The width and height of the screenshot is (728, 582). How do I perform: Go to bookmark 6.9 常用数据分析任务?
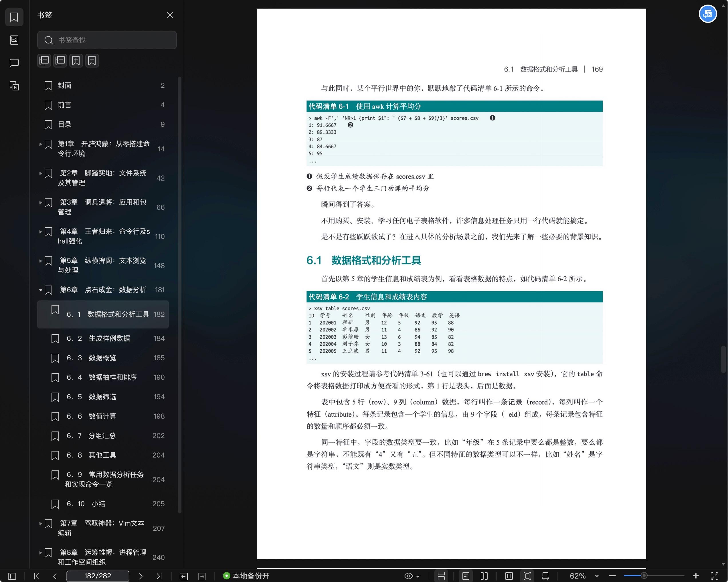(x=103, y=479)
